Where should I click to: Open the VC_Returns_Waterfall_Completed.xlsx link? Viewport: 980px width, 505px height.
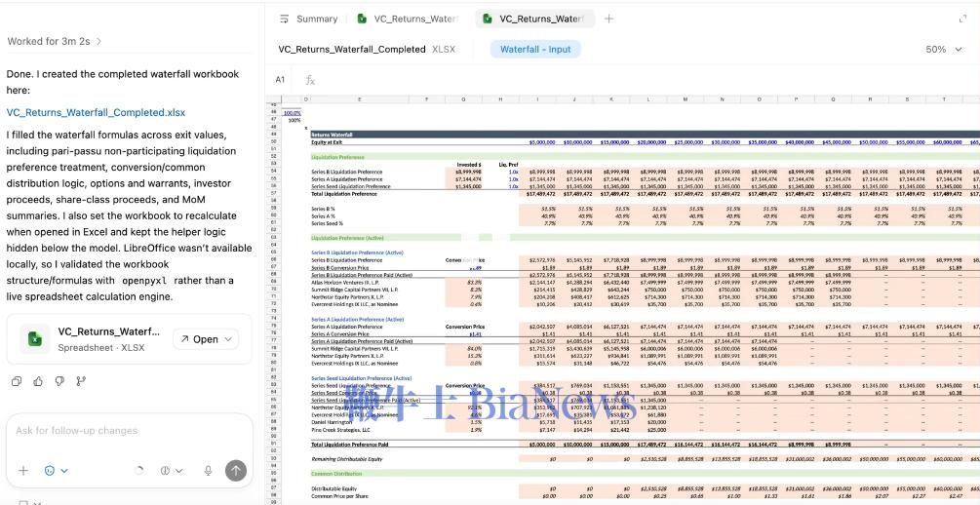[96, 112]
